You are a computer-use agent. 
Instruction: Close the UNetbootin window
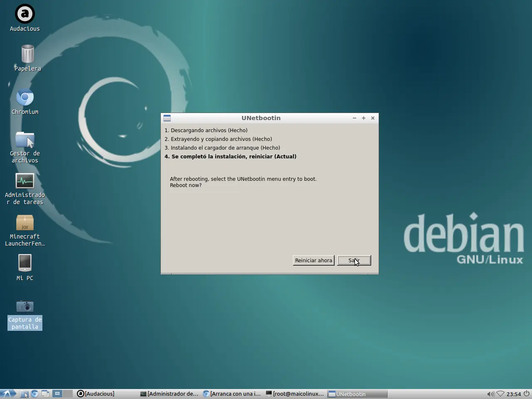(x=373, y=118)
